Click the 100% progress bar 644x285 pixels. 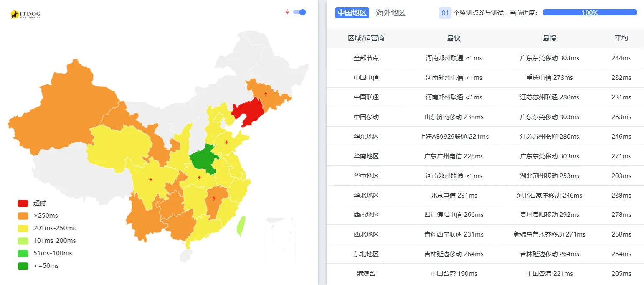590,13
